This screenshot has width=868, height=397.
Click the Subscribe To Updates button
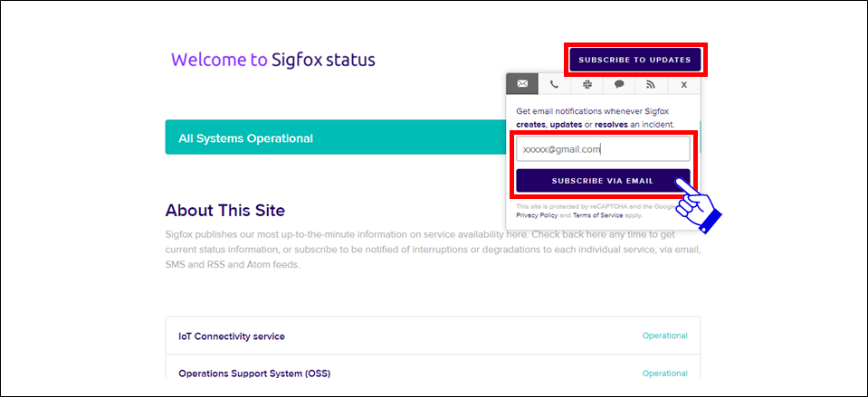tap(634, 60)
